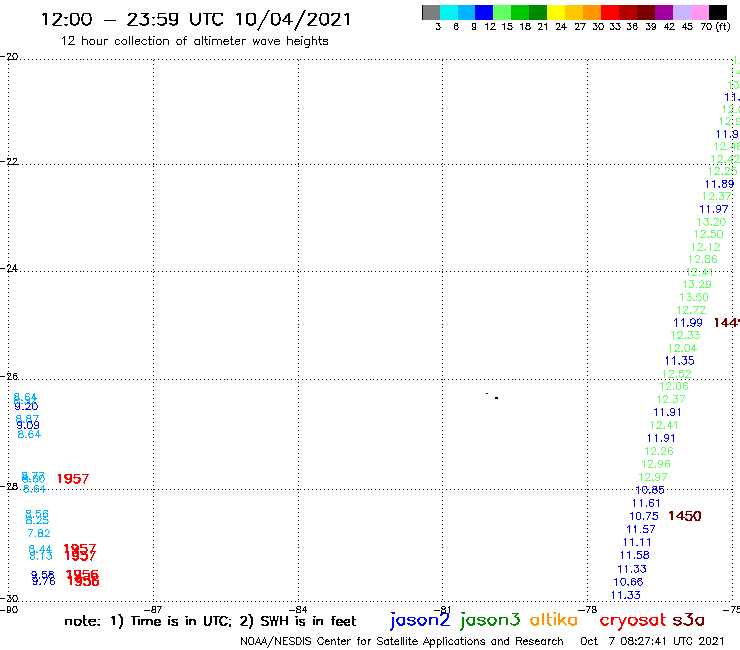
Task: Select the s3a satellite legend label
Action: pyautogui.click(x=688, y=620)
